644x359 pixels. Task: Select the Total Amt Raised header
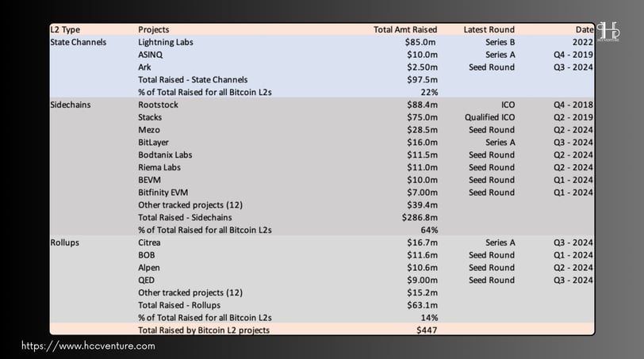click(x=405, y=29)
